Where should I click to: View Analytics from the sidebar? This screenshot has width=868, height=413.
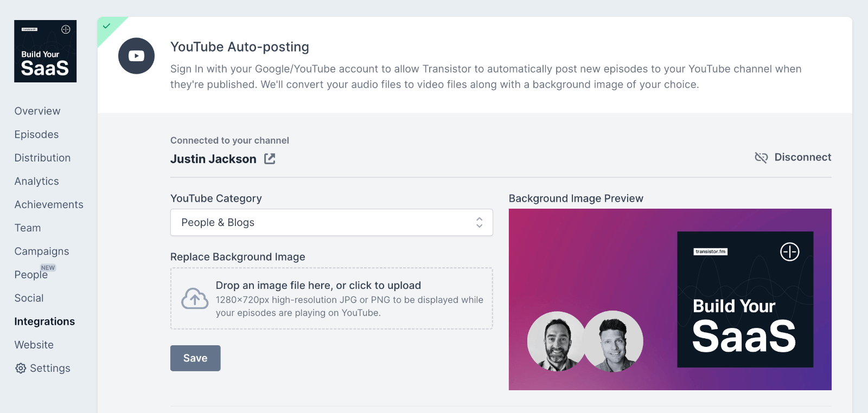36,181
